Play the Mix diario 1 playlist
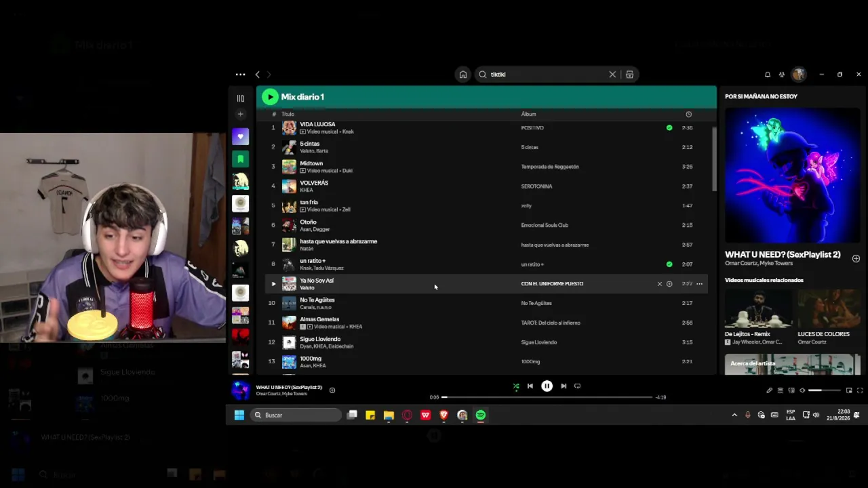This screenshot has height=488, width=868. [270, 97]
